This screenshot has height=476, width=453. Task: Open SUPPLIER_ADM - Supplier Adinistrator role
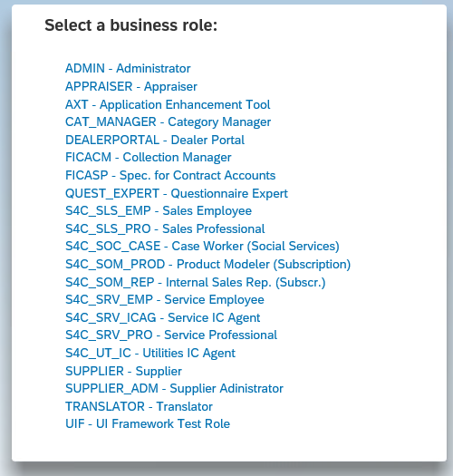pos(174,389)
